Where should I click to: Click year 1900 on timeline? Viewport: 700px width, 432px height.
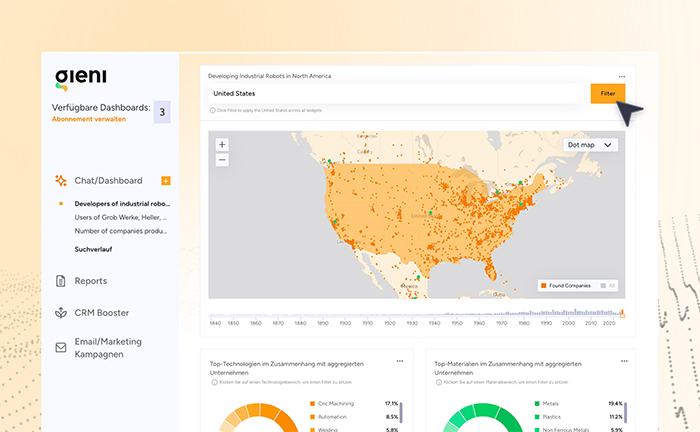tap(345, 323)
